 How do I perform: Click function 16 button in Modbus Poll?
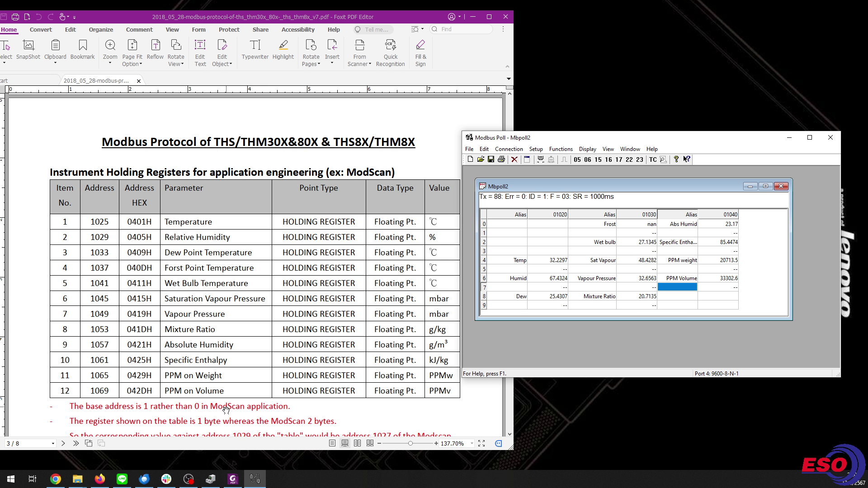point(609,160)
